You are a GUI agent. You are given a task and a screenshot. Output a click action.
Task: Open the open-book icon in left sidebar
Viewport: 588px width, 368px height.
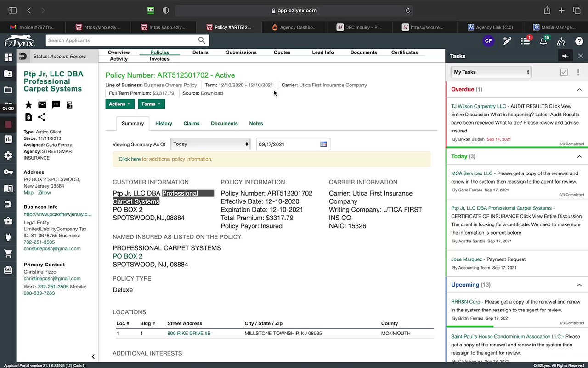(8, 189)
